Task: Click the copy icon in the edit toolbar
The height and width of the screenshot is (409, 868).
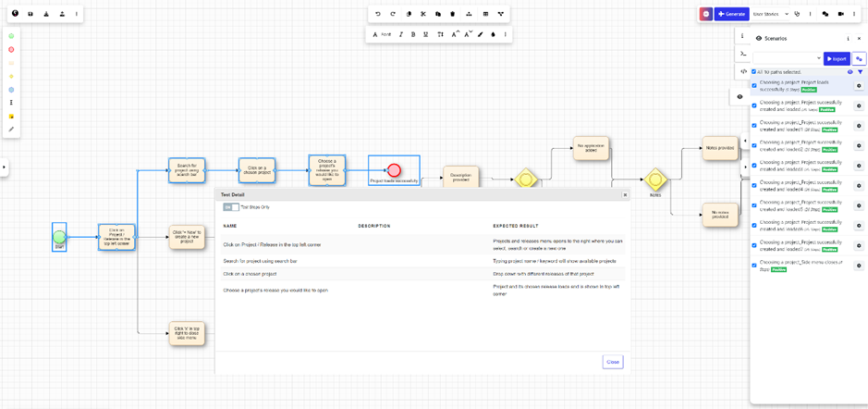Action: click(x=409, y=14)
